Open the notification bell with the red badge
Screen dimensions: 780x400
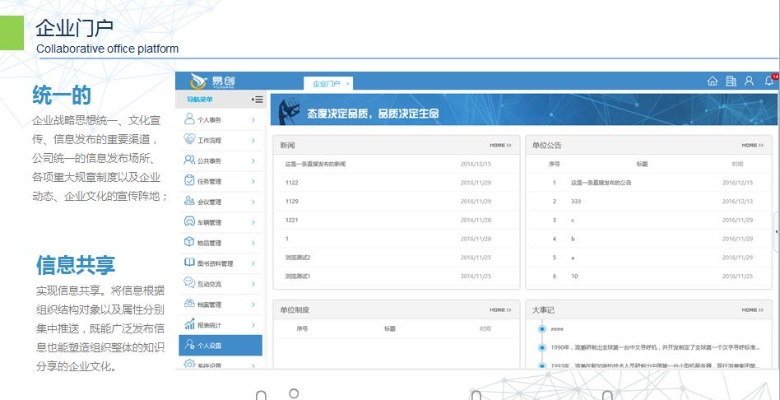click(769, 81)
